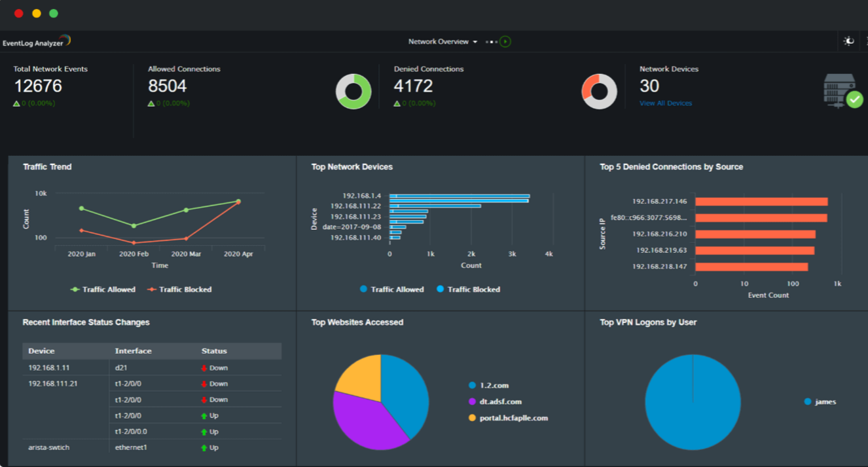Toggle Traffic Blocked legend in Traffic Trend

click(x=179, y=290)
